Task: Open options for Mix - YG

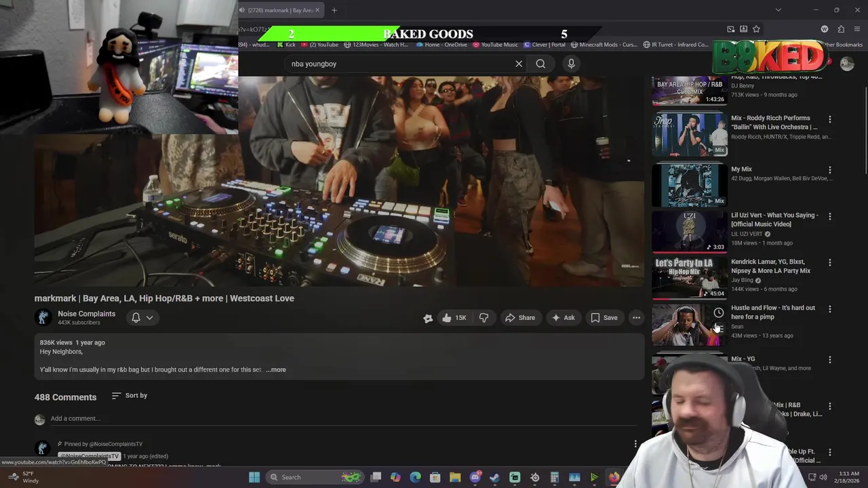Action: pos(829,360)
